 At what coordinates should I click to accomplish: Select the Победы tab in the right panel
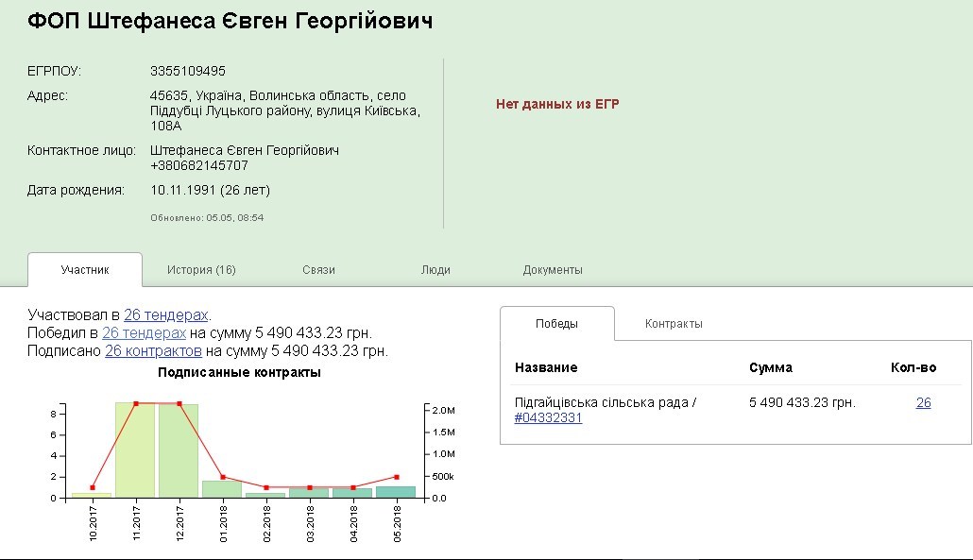(556, 324)
